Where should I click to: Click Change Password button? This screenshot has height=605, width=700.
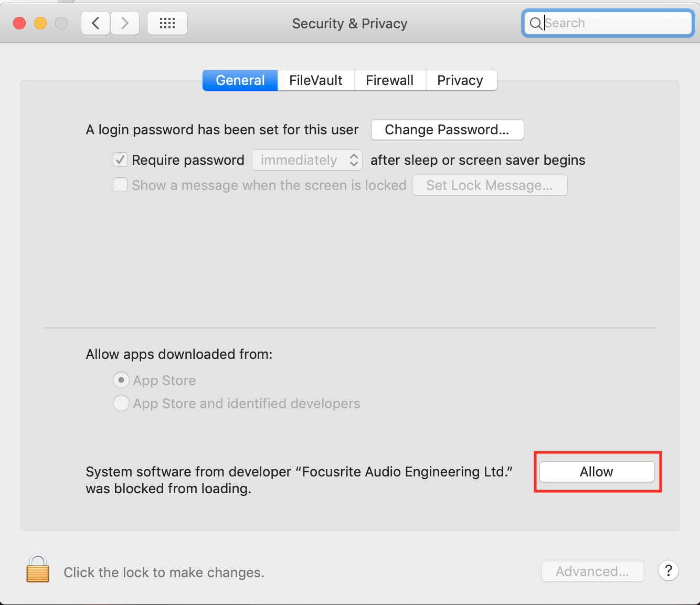[447, 130]
